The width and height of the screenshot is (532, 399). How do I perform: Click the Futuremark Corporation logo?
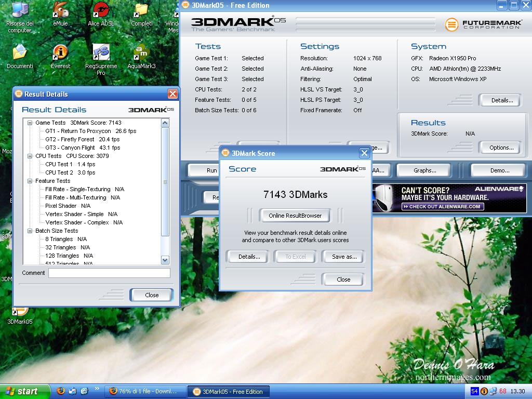483,24
